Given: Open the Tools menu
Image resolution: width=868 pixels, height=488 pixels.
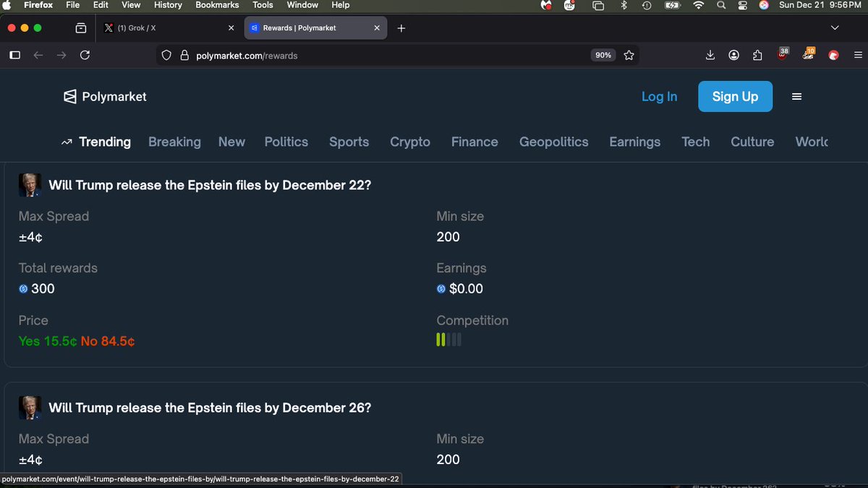Looking at the screenshot, I should tap(263, 5).
